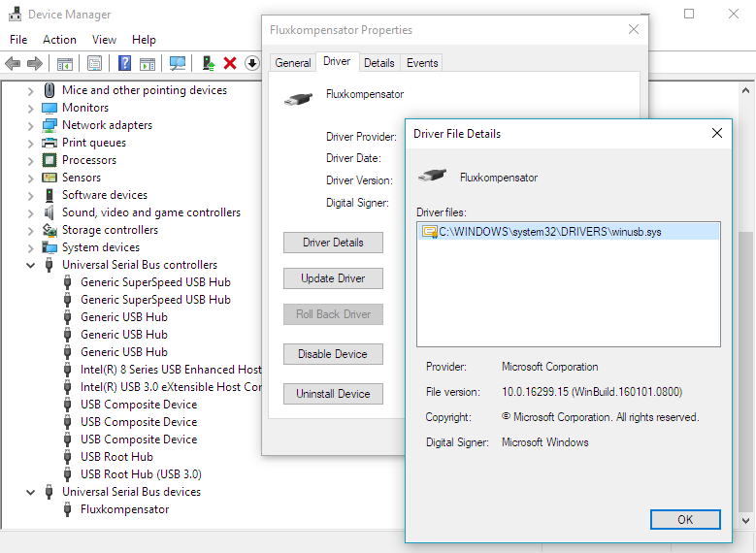Image resolution: width=756 pixels, height=553 pixels.
Task: Click the winusb.sys file certificate icon
Action: pyautogui.click(x=430, y=232)
